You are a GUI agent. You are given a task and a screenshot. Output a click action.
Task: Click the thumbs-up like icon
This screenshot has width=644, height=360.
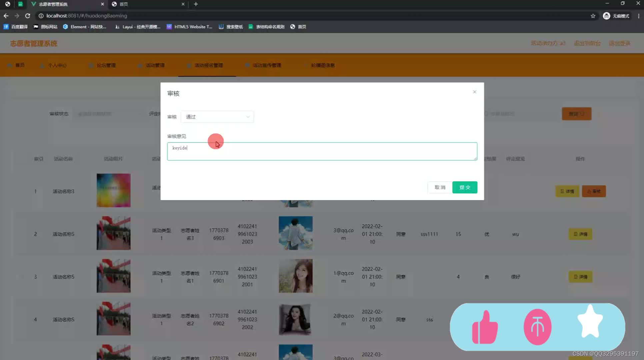point(485,327)
